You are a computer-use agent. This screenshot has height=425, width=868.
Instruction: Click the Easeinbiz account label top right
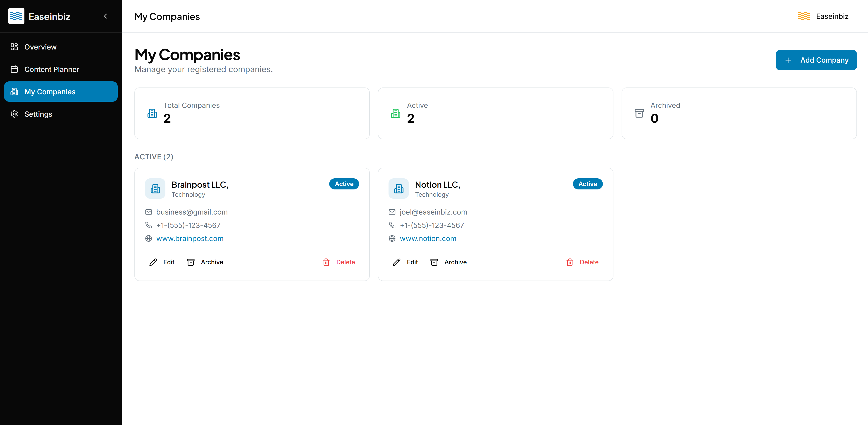[832, 16]
